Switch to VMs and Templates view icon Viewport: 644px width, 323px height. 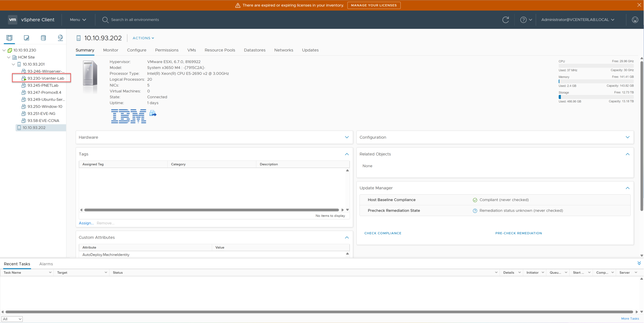pos(26,38)
